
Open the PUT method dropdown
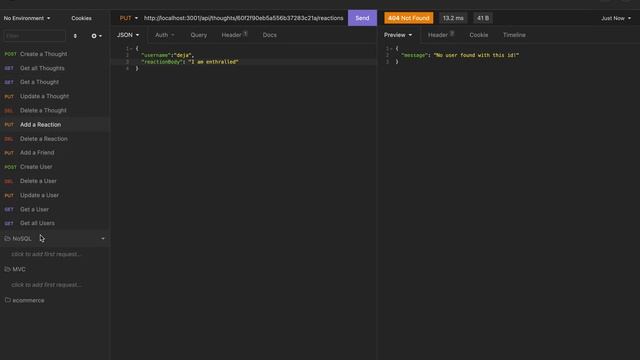pyautogui.click(x=129, y=18)
